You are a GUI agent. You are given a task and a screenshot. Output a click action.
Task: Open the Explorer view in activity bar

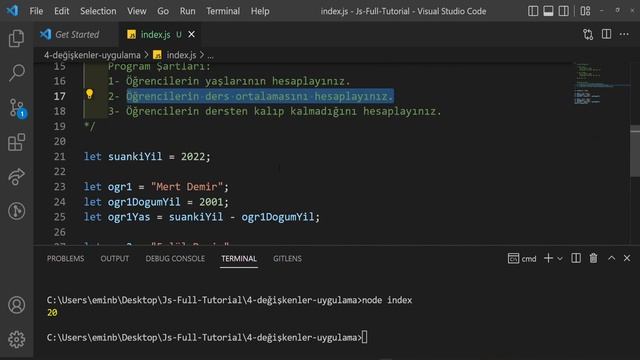(x=16, y=38)
